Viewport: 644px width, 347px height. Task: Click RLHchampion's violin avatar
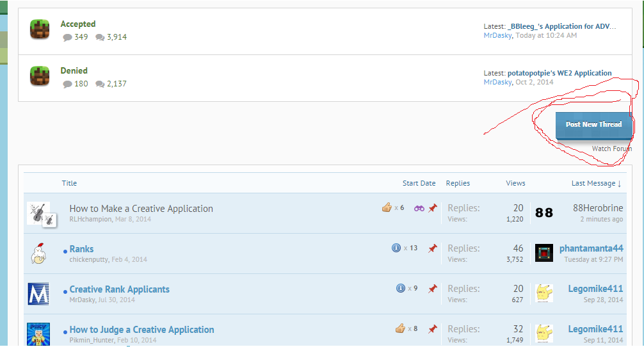38,213
